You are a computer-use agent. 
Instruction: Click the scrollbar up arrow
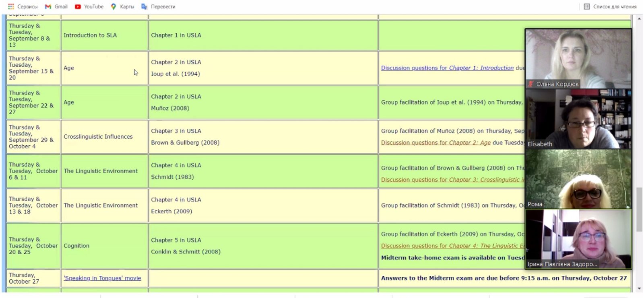point(639,18)
